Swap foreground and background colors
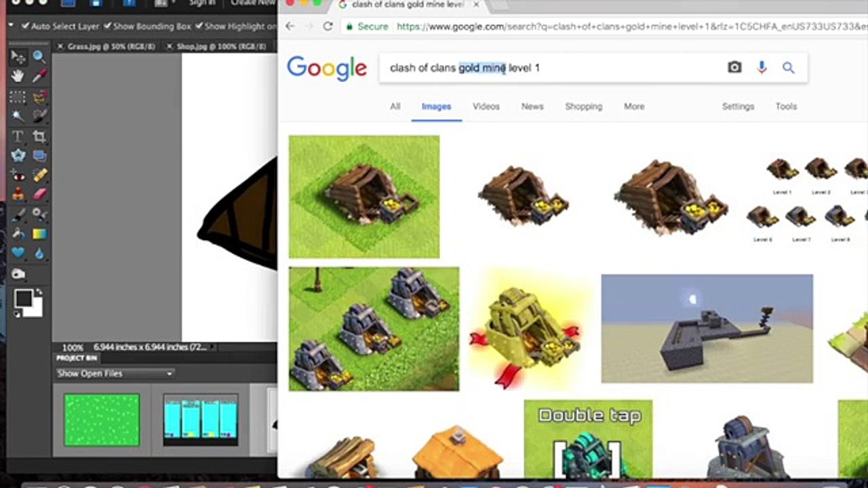Image resolution: width=868 pixels, height=488 pixels. [38, 292]
